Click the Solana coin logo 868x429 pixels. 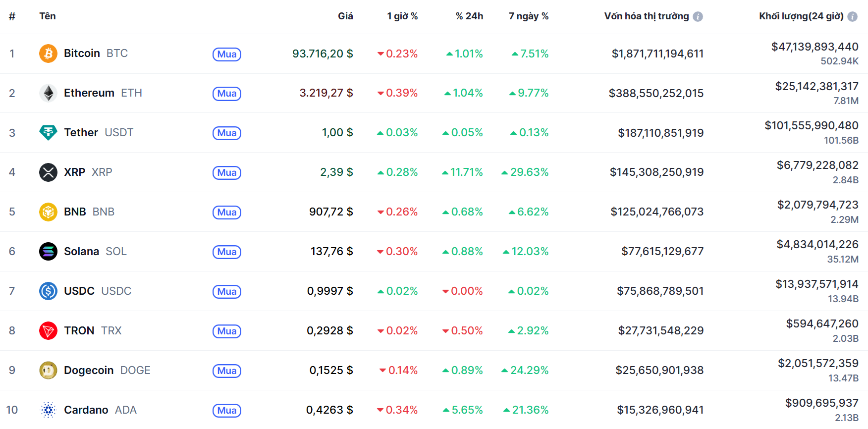click(x=48, y=252)
